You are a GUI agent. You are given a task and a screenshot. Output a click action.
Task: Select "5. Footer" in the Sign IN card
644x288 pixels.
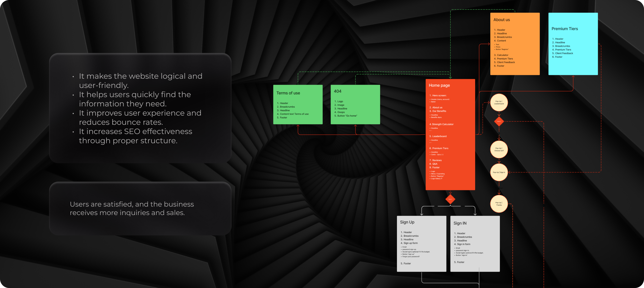tap(459, 262)
